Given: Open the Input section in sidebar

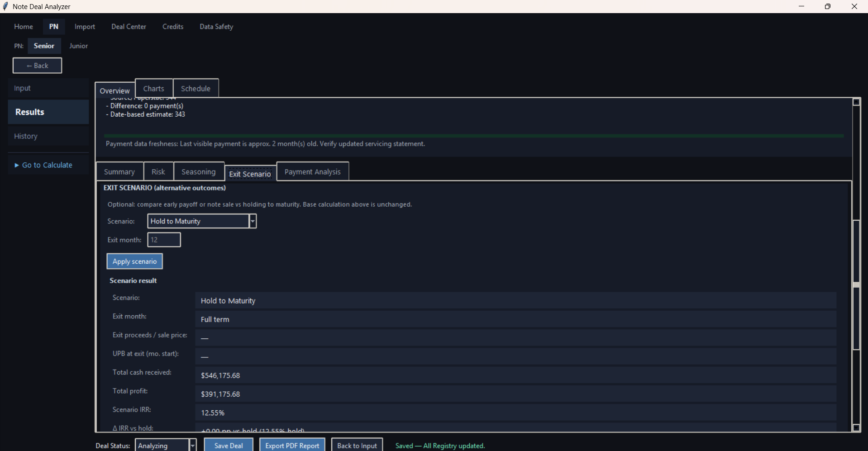Looking at the screenshot, I should (48, 88).
